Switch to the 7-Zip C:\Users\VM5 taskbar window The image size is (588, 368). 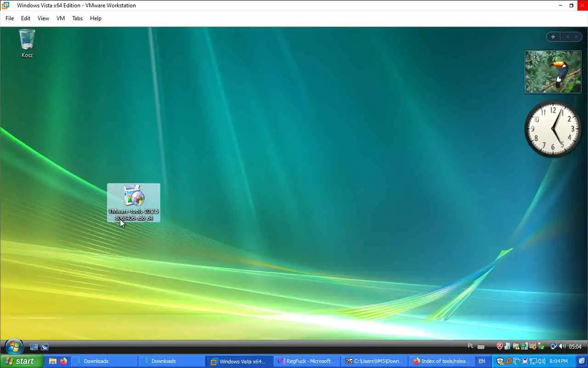pos(374,361)
